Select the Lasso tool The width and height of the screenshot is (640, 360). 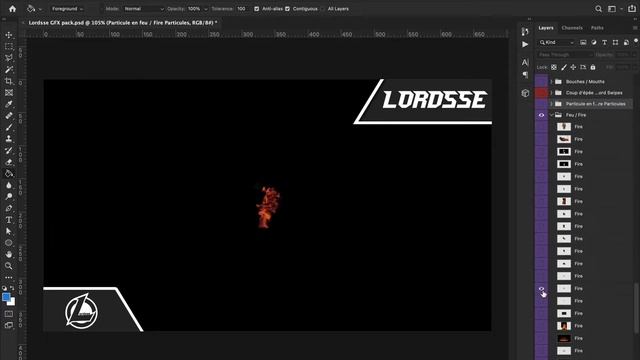pyautogui.click(x=9, y=58)
